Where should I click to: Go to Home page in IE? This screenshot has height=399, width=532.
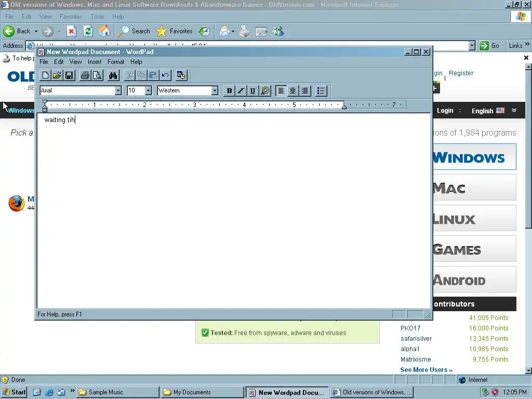pos(104,31)
